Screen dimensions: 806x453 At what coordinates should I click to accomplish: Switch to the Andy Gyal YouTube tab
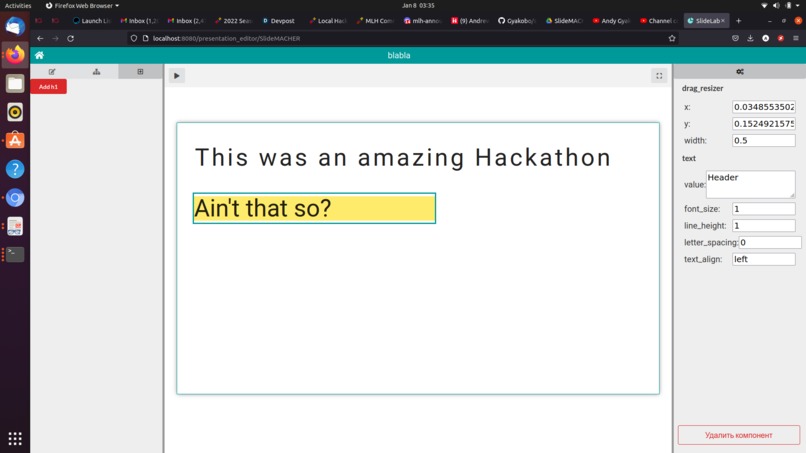pyautogui.click(x=611, y=21)
